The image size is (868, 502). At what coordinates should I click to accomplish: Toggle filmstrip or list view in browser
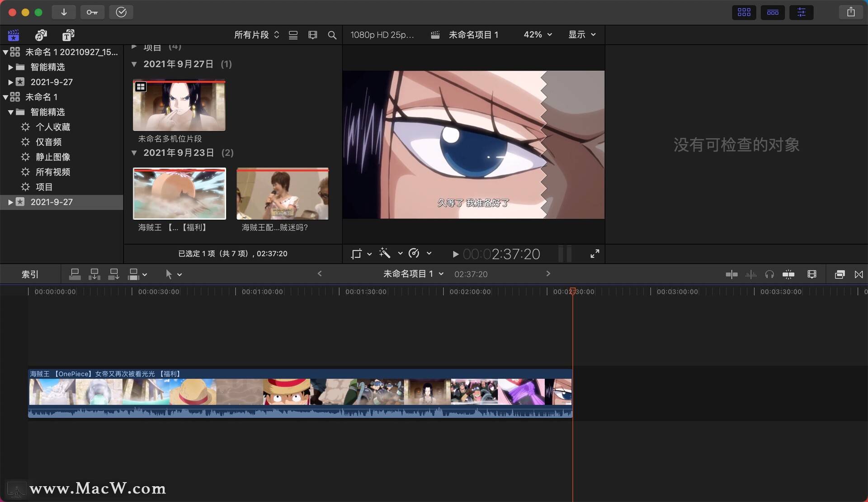[293, 35]
